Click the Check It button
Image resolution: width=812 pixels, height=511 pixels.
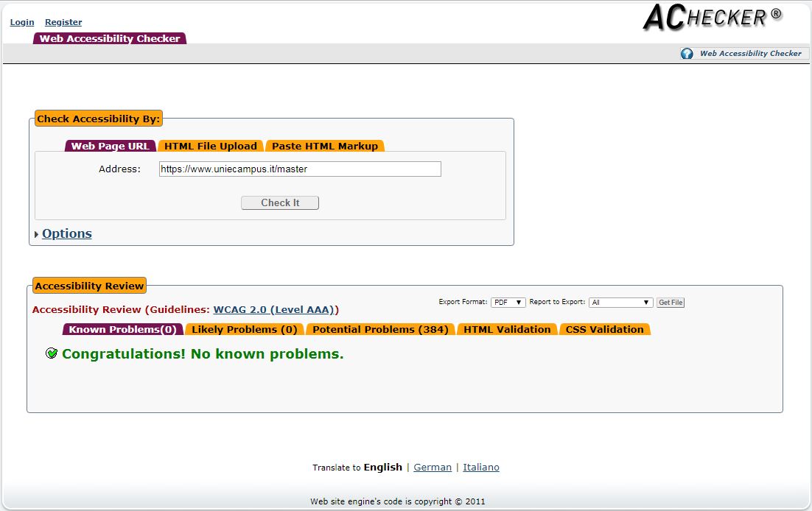coord(280,203)
